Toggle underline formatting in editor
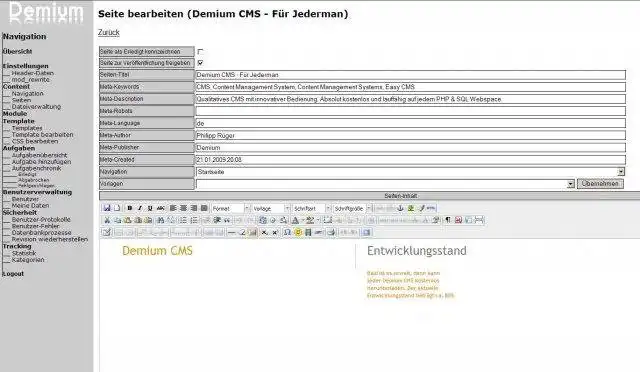Viewport: 640px width, 372px height. [x=150, y=208]
